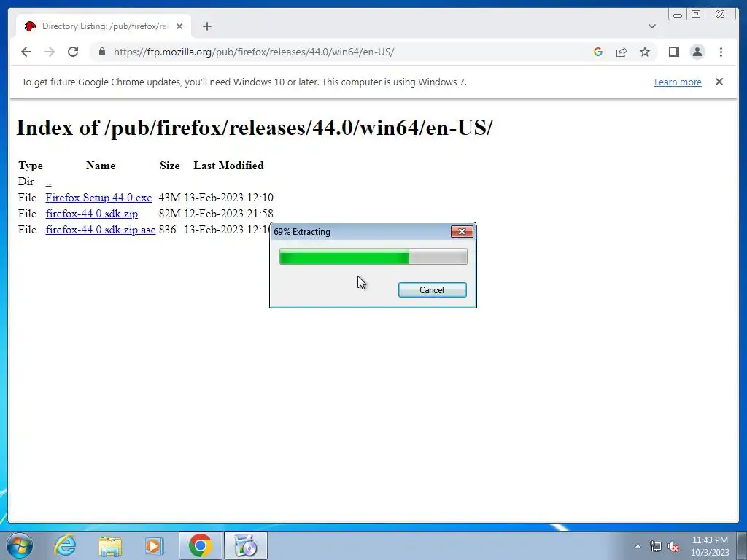Show hidden tray icons

coord(638,546)
